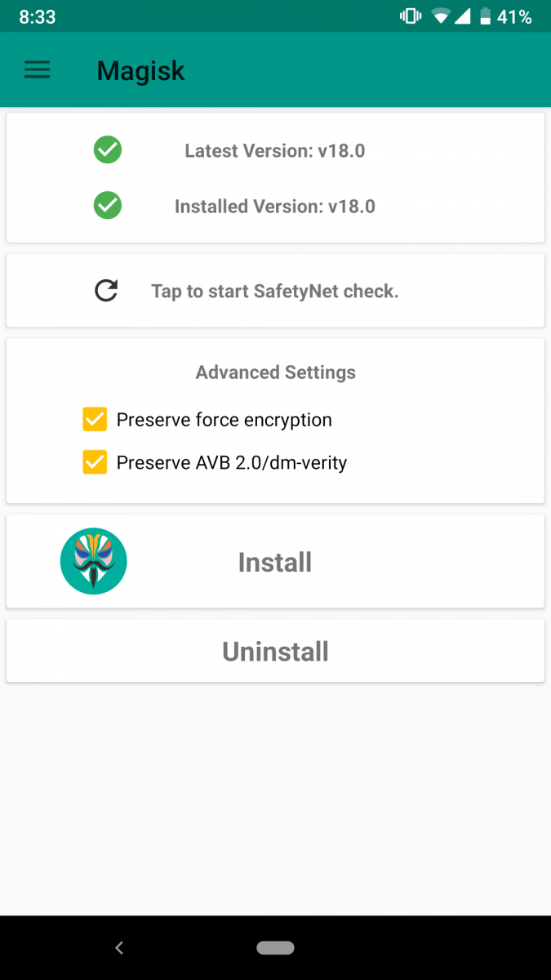Open Advanced Settings section header
Image resolution: width=551 pixels, height=980 pixels.
[275, 372]
